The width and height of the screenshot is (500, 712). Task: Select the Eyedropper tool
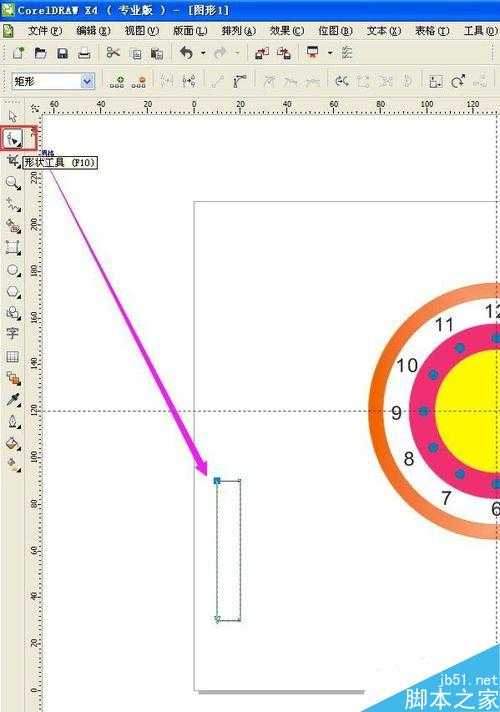pyautogui.click(x=13, y=400)
